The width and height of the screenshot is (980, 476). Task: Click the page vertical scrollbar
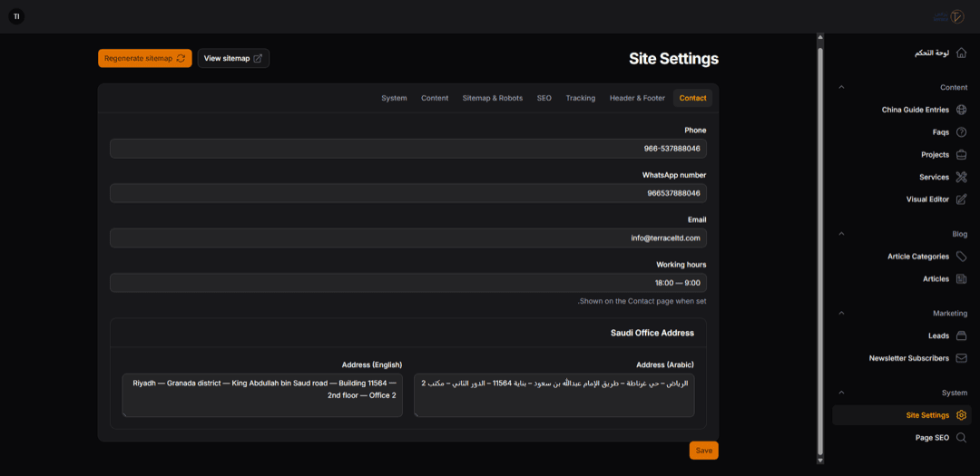click(x=820, y=250)
